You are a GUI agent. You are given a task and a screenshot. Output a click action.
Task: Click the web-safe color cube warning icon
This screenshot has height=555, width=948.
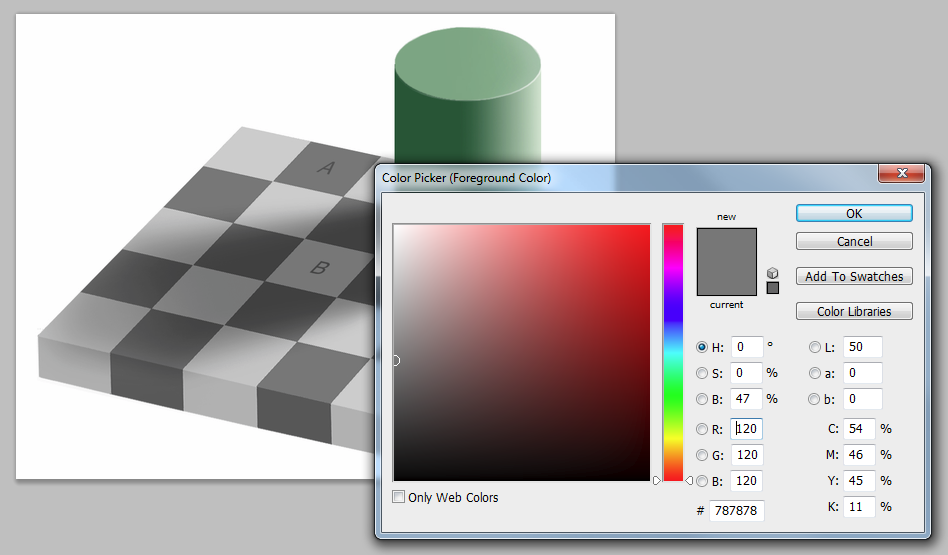click(772, 273)
